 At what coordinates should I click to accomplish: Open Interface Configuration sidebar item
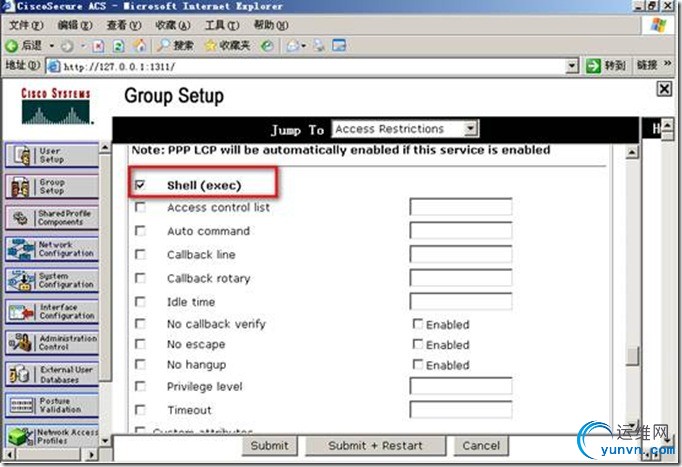tap(52, 312)
